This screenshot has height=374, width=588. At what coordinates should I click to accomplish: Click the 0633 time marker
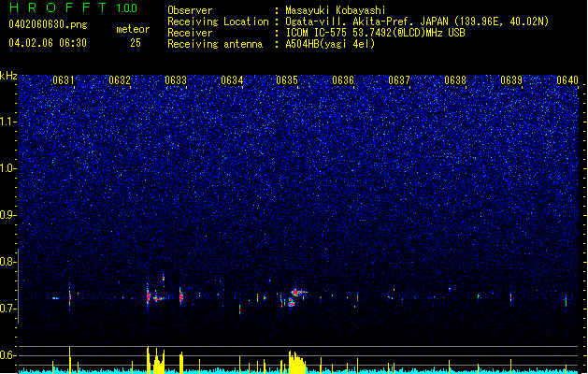point(176,80)
